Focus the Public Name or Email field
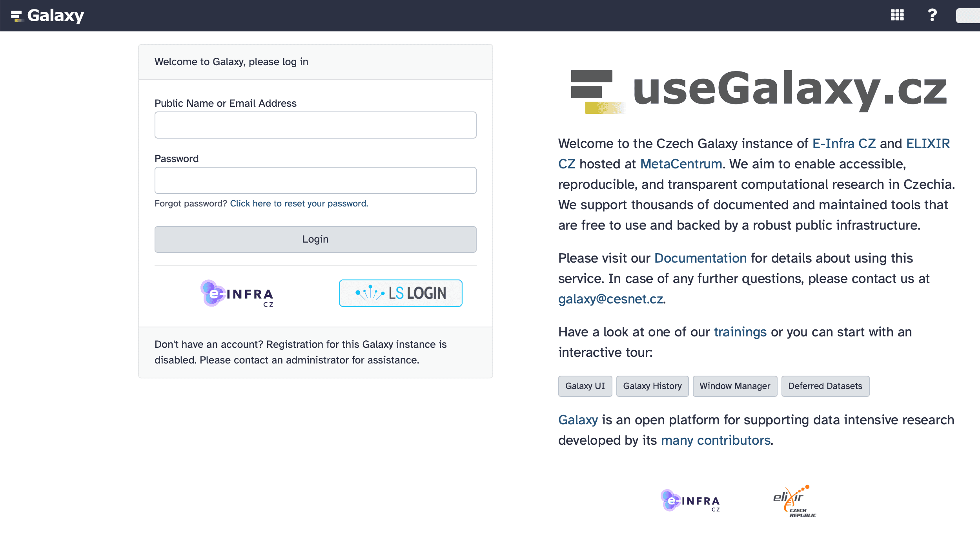980x537 pixels. point(315,125)
